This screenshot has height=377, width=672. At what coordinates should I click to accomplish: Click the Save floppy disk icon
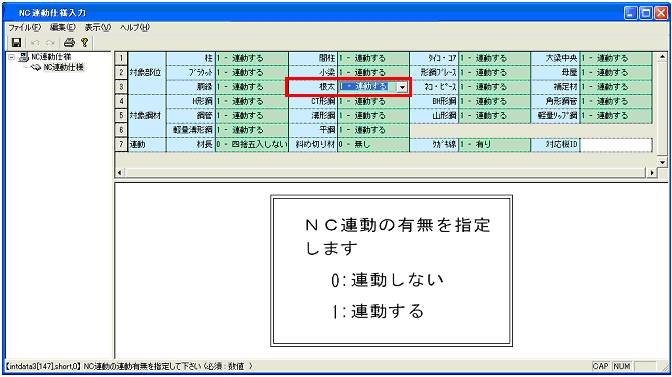[x=16, y=42]
